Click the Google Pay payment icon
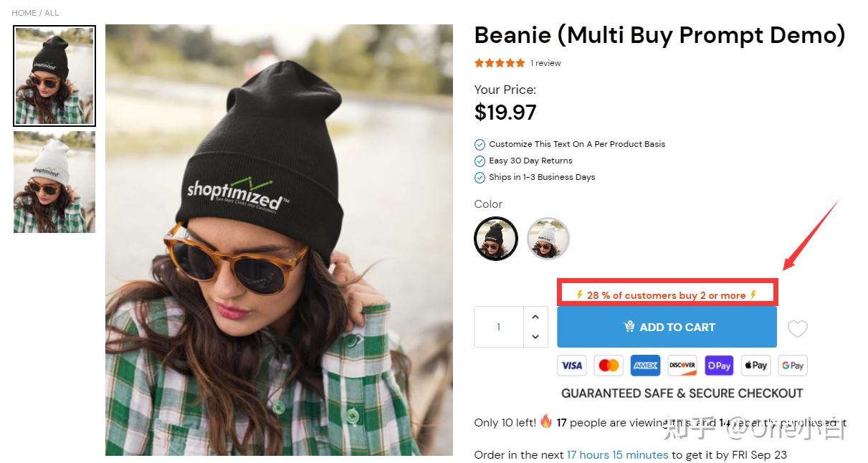Image resolution: width=868 pixels, height=463 pixels. point(792,366)
